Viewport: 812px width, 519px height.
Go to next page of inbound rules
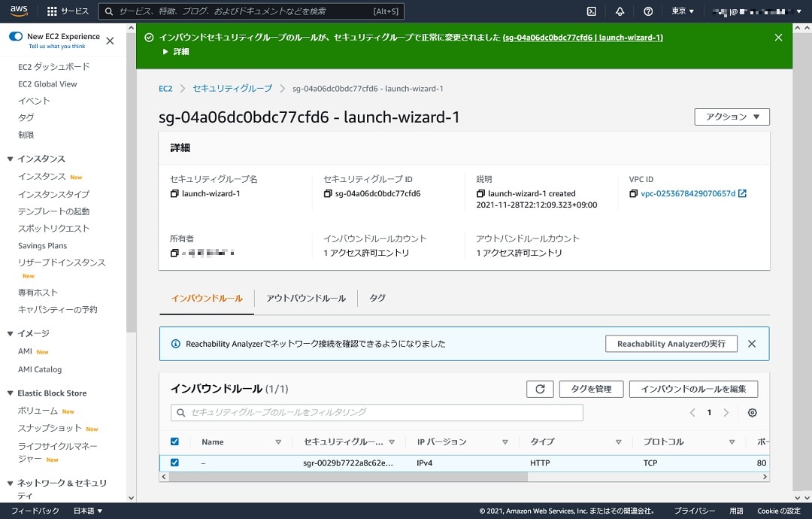[x=726, y=413]
